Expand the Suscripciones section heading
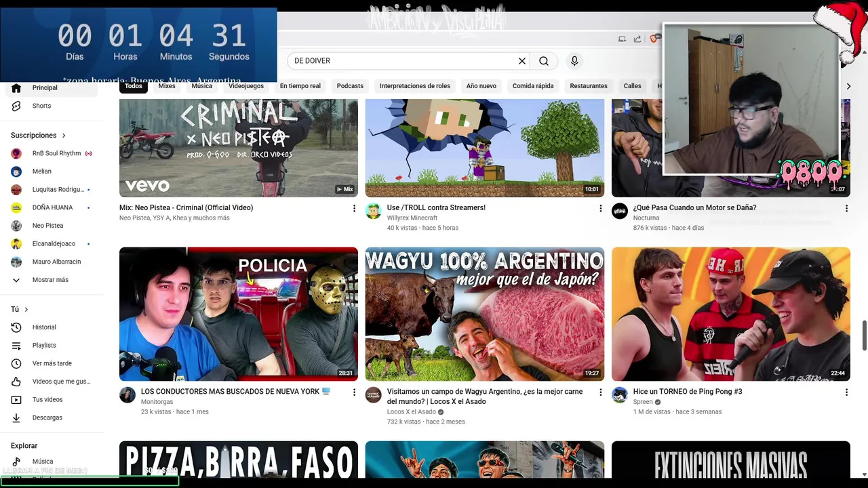This screenshot has height=488, width=868. click(39, 136)
